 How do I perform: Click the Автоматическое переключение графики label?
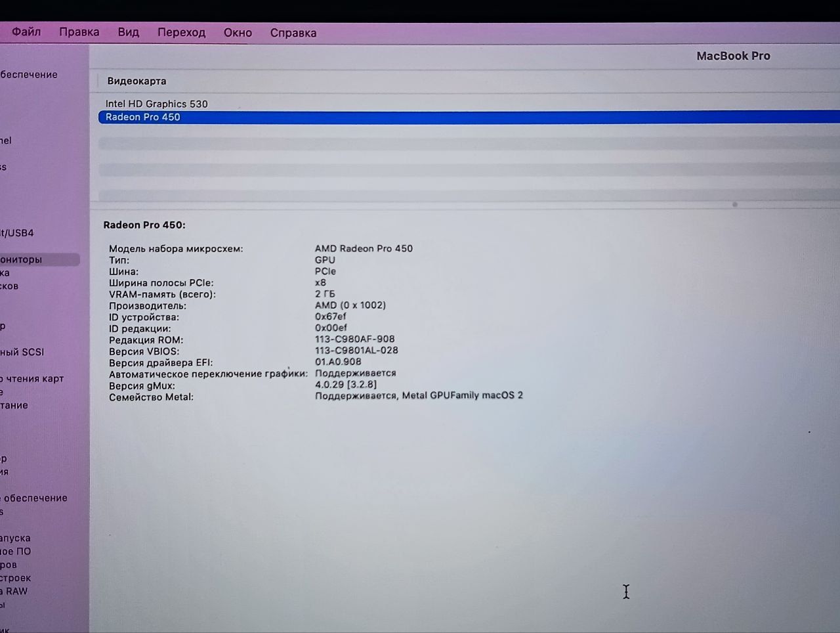[208, 374]
